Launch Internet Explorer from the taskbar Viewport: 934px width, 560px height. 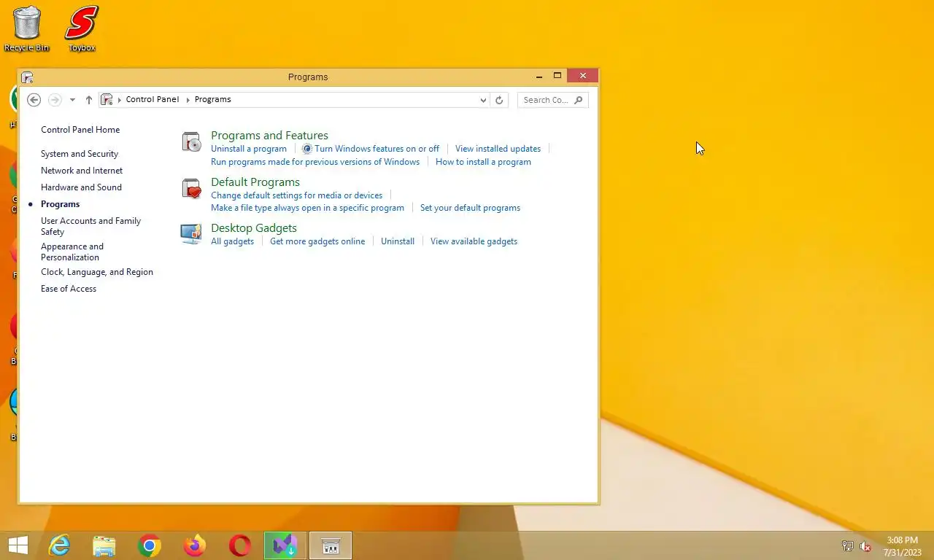coord(59,545)
